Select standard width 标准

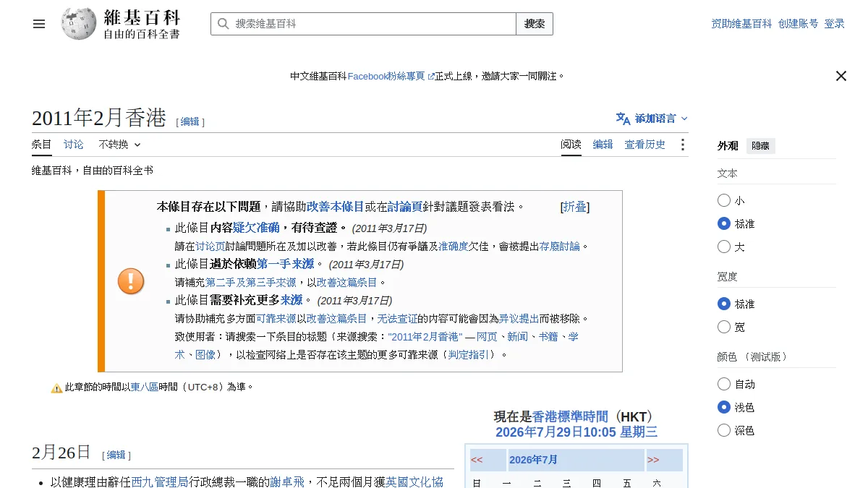724,304
